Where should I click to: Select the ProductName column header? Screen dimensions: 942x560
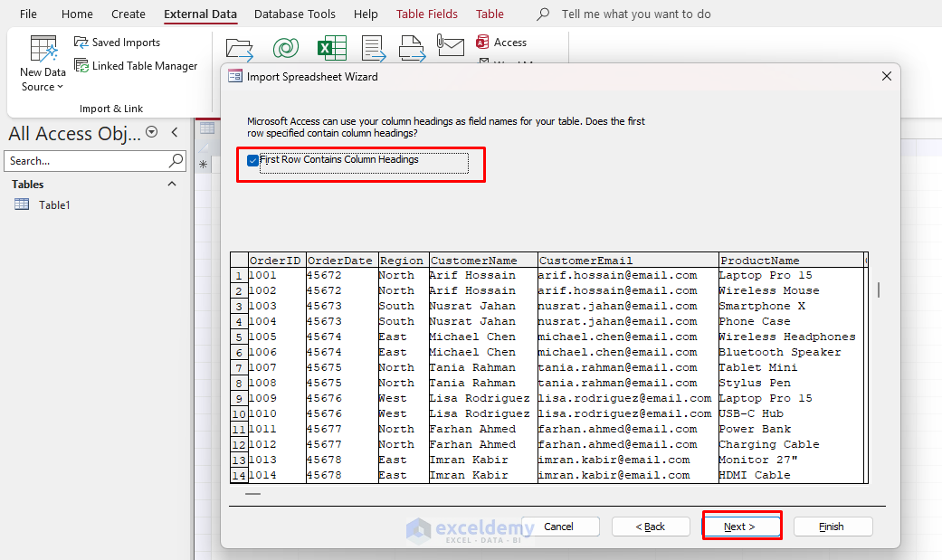(791, 261)
